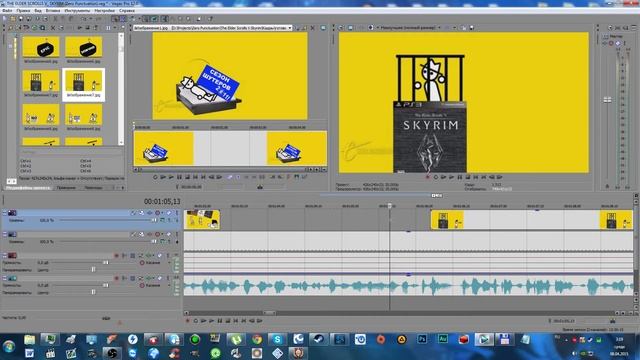
Task: Open the preview quality dropdown
Action: click(x=439, y=28)
